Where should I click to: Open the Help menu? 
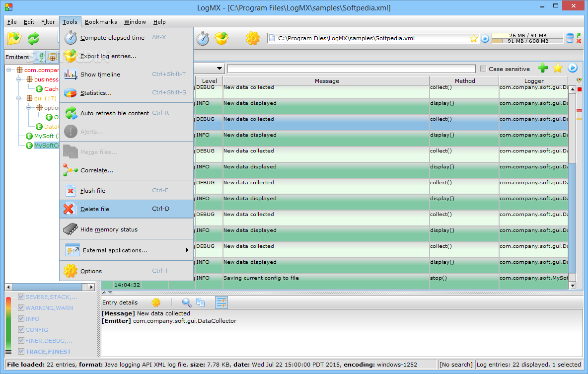pos(159,22)
